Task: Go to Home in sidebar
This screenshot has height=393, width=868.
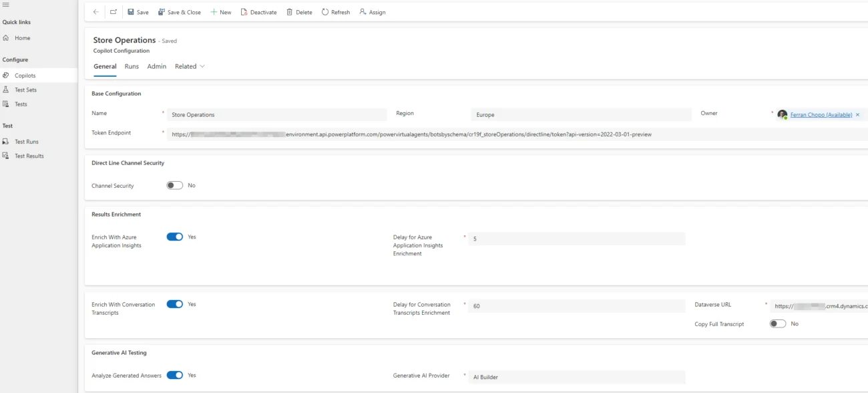Action: pos(23,38)
